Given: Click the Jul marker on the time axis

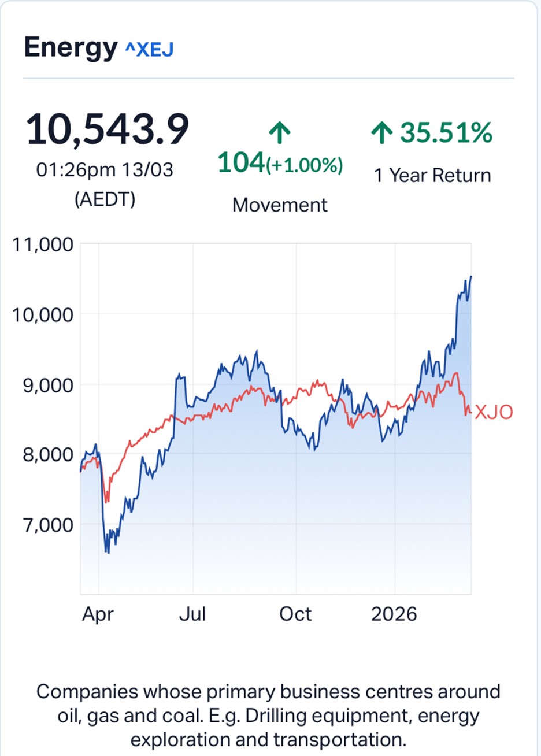Looking at the screenshot, I should [192, 614].
